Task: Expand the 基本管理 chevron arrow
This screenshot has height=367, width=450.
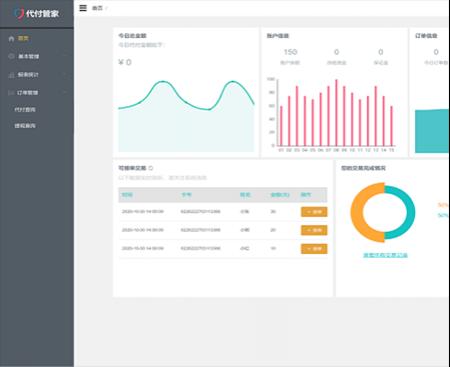Action: (x=66, y=56)
